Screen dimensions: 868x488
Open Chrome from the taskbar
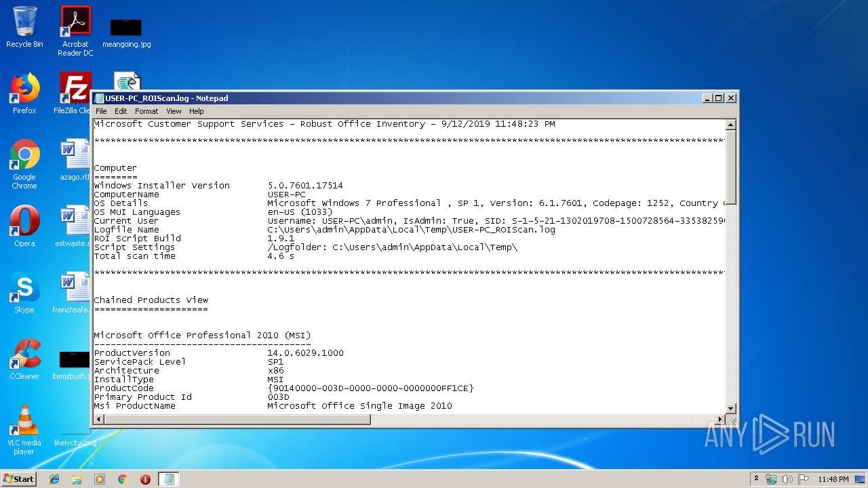point(123,479)
